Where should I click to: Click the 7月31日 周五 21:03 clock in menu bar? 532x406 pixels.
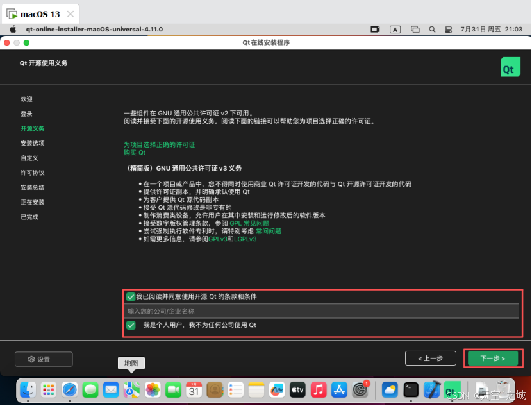(x=491, y=30)
